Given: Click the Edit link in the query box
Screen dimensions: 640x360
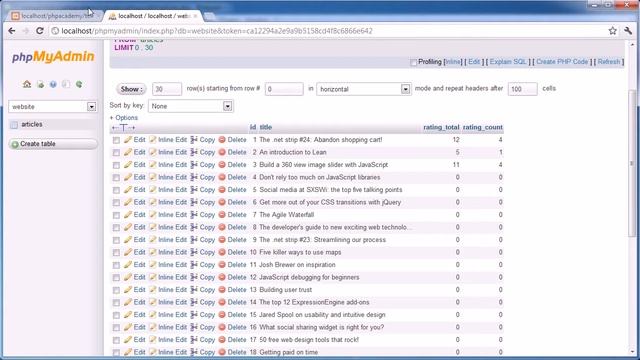Looking at the screenshot, I should [474, 62].
